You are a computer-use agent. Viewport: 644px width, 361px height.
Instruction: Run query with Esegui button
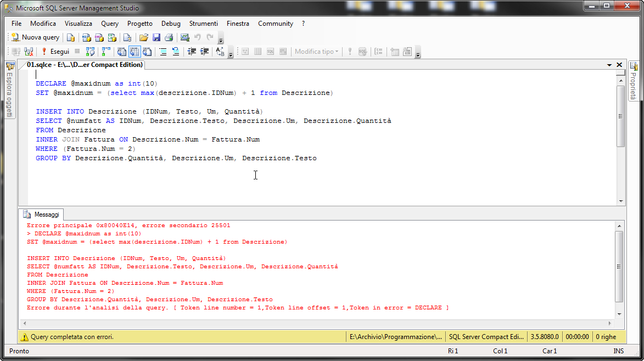[55, 52]
